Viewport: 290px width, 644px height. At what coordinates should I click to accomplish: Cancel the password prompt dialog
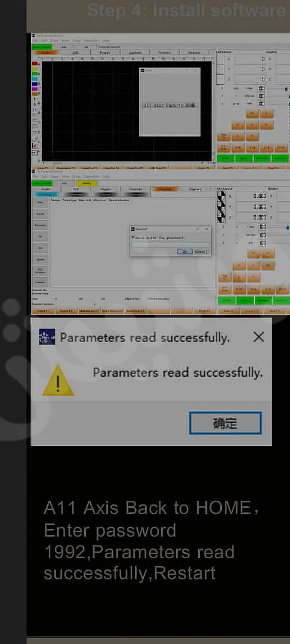(x=201, y=252)
